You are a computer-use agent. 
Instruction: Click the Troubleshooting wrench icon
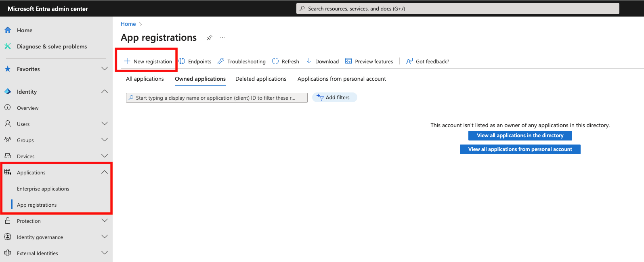tap(221, 61)
